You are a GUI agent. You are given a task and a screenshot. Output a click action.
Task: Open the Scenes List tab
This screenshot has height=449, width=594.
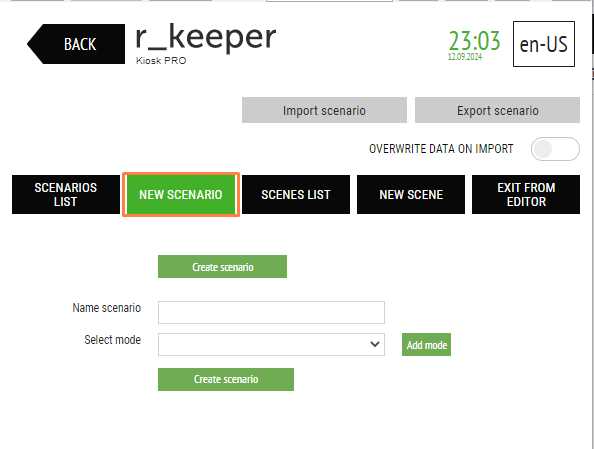point(296,194)
